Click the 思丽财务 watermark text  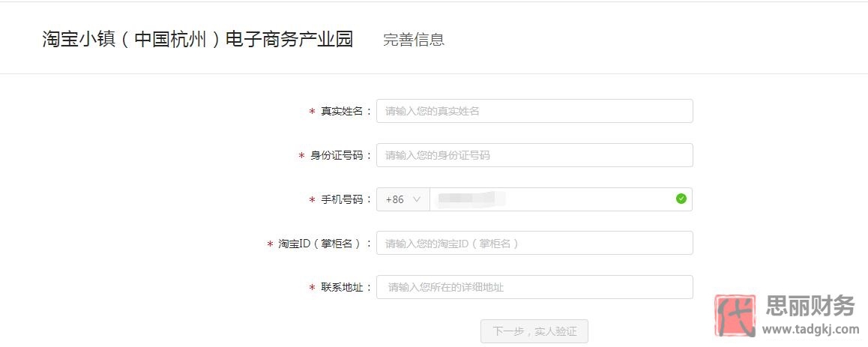810,306
